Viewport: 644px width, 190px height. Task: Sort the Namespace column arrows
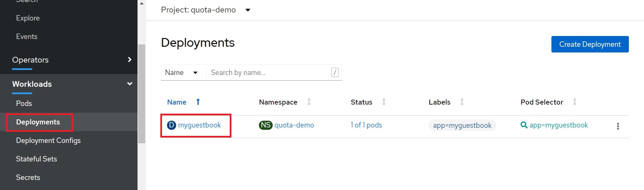click(309, 102)
